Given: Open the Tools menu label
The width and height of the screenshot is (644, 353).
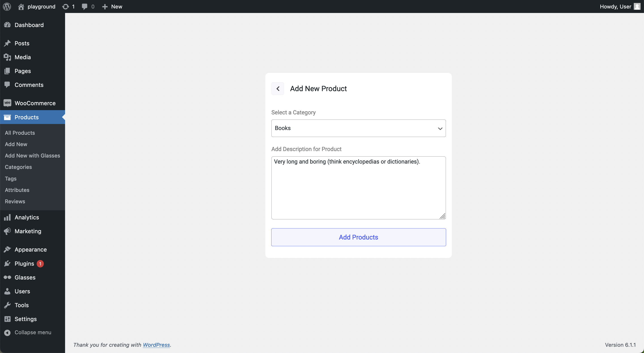Looking at the screenshot, I should click(21, 305).
